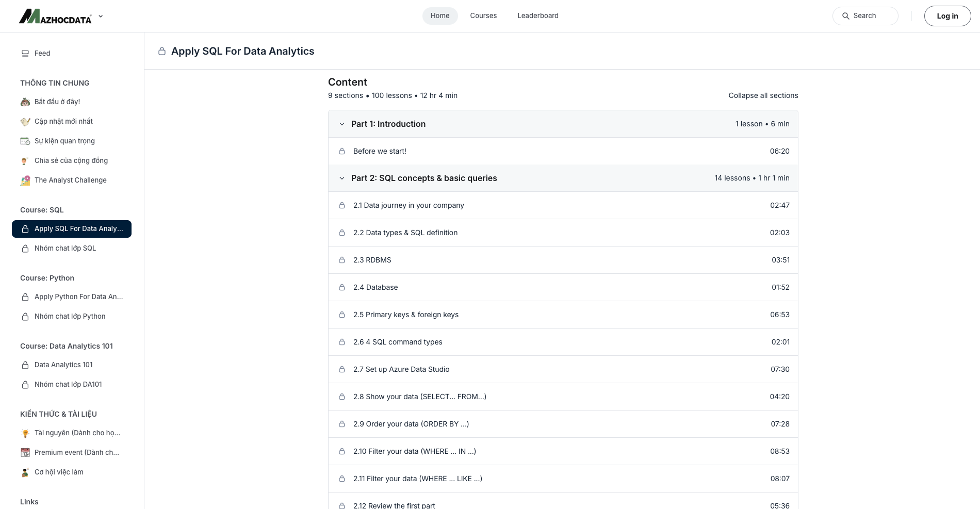This screenshot has width=980, height=509.
Task: Click Collapse all sections link
Action: (x=763, y=96)
